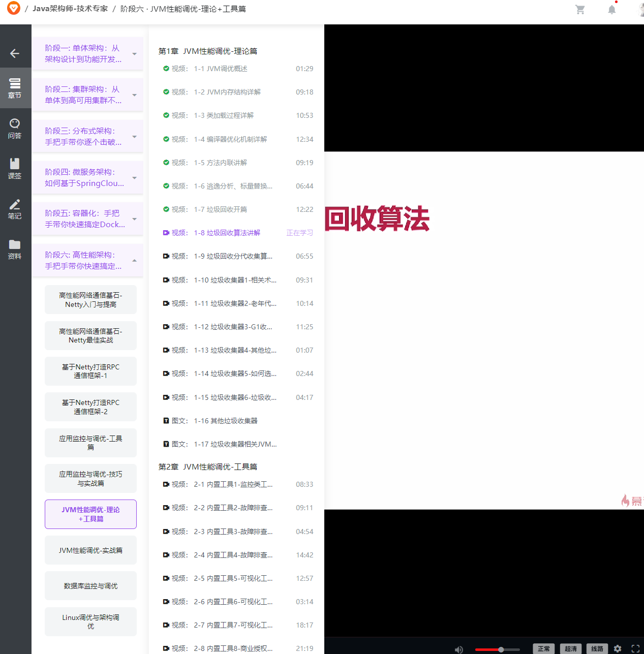Switch video quality to 超清
This screenshot has height=654, width=644.
[x=570, y=649]
